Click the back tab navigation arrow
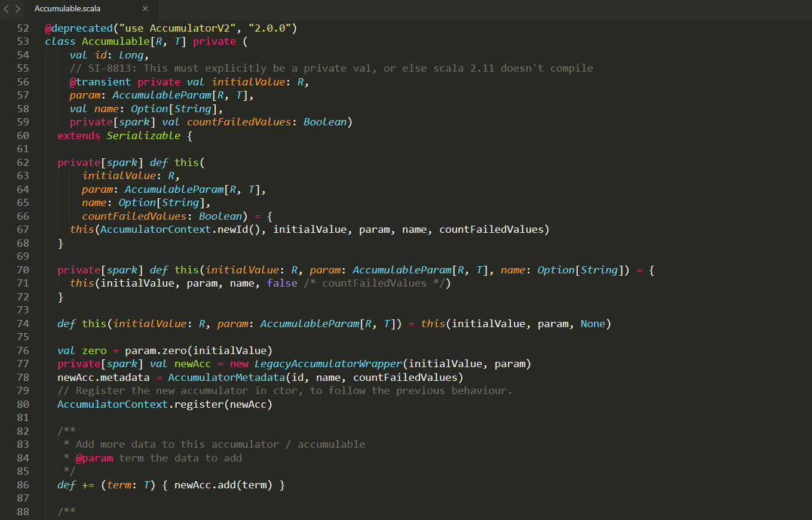 click(7, 9)
